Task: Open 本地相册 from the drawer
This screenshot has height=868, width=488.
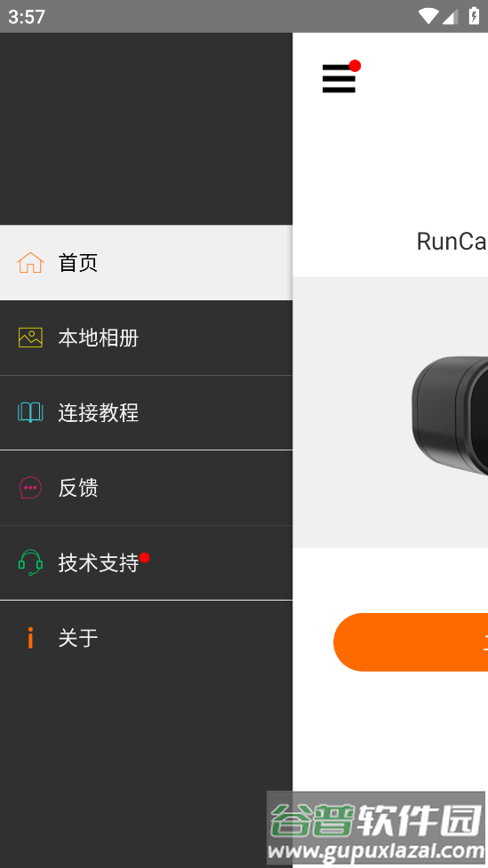Action: point(147,338)
